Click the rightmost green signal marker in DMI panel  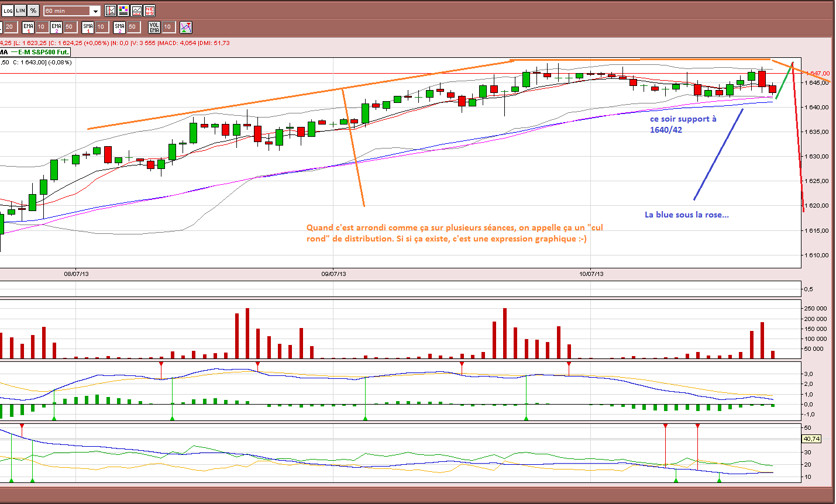pos(719,480)
